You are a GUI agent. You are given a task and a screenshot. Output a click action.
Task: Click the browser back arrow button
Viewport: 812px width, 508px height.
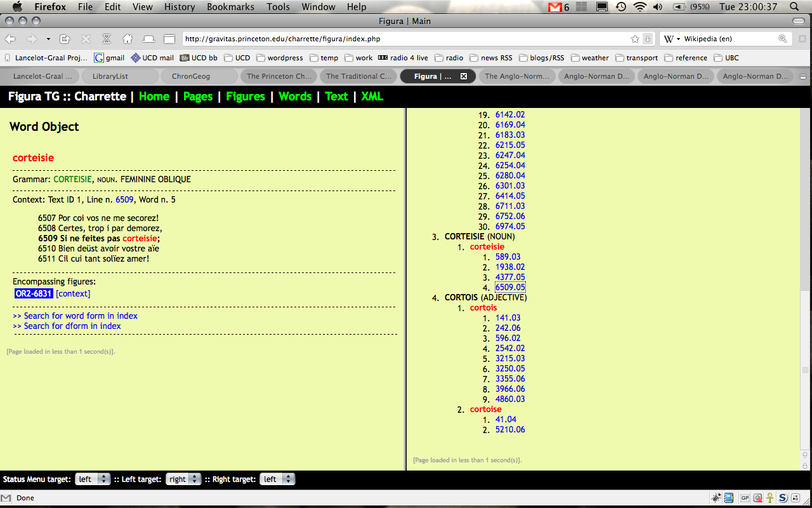pyautogui.click(x=11, y=39)
